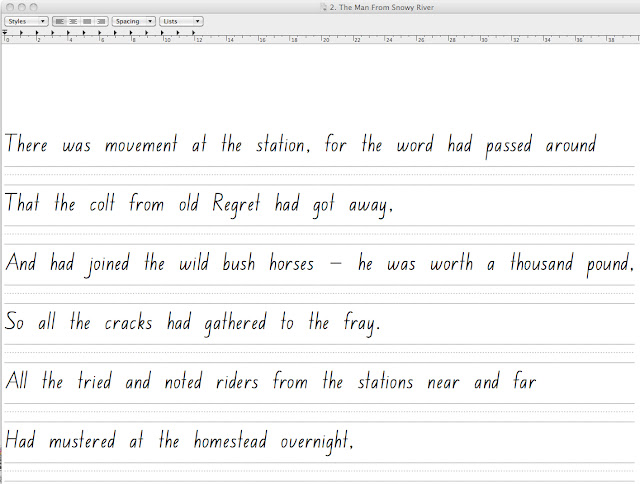Click the word 'gathered' in fourth line

235,324
